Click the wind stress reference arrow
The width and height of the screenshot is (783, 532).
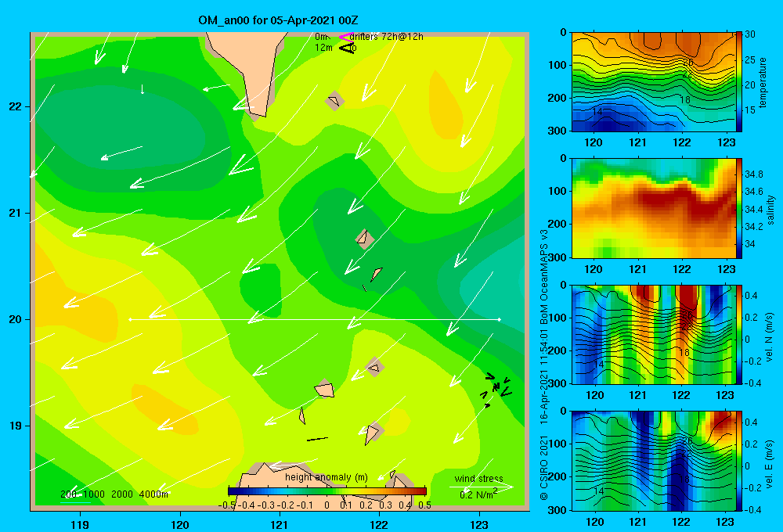(x=481, y=487)
